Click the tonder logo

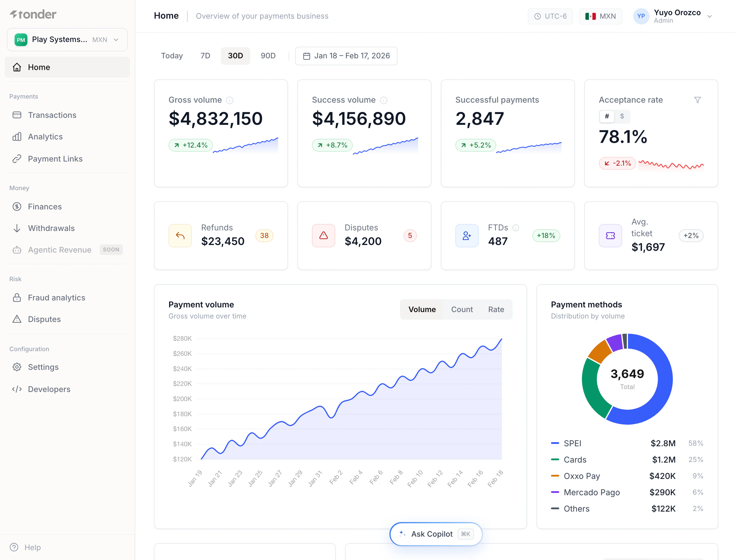(x=33, y=14)
